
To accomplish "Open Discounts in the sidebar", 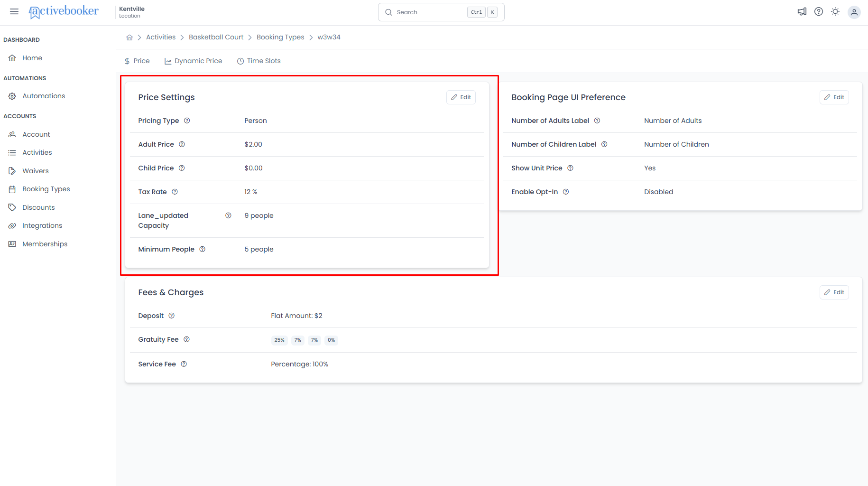I will (38, 207).
